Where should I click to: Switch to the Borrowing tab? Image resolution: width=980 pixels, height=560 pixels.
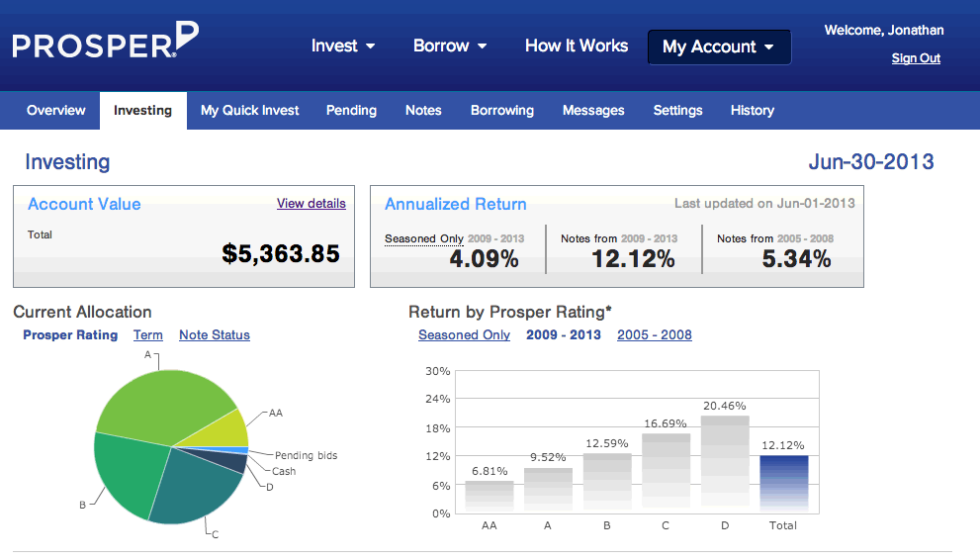pos(502,111)
